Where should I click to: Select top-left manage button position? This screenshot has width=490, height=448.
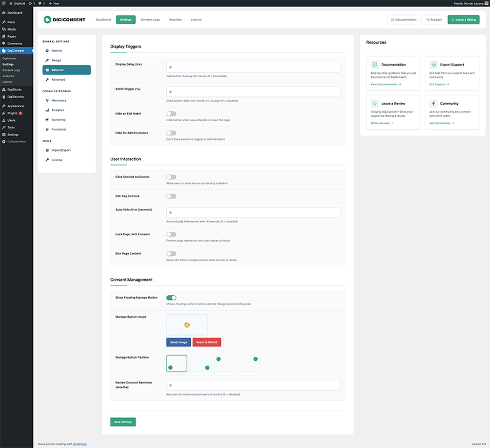(225, 363)
